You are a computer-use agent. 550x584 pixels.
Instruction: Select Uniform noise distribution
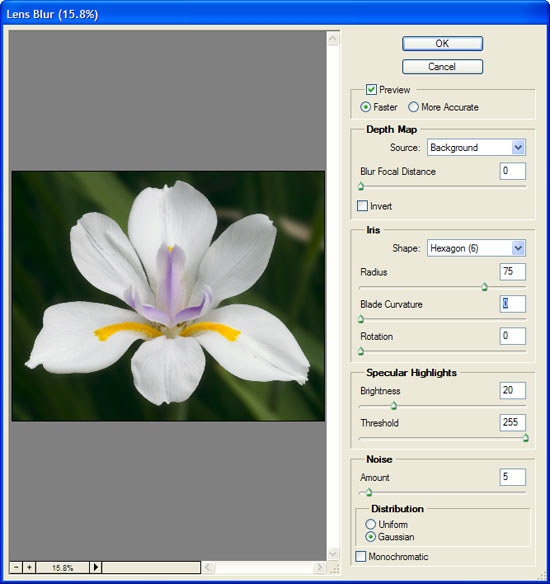coord(370,524)
